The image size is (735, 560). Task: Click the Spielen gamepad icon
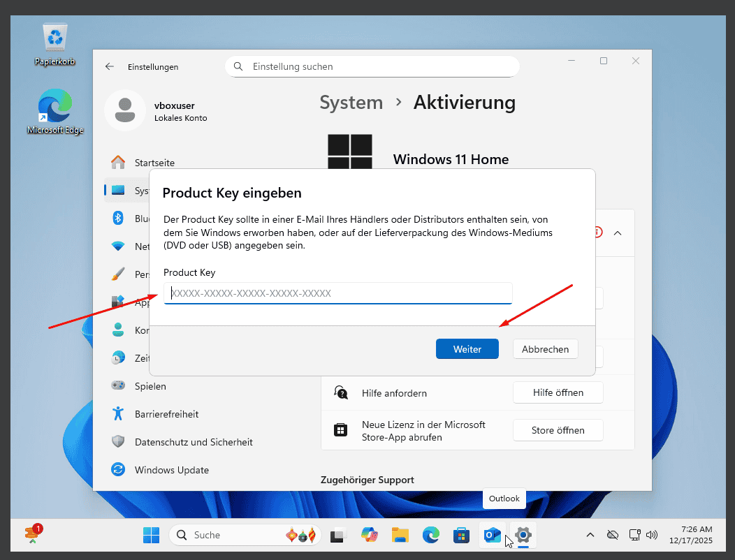point(118,385)
